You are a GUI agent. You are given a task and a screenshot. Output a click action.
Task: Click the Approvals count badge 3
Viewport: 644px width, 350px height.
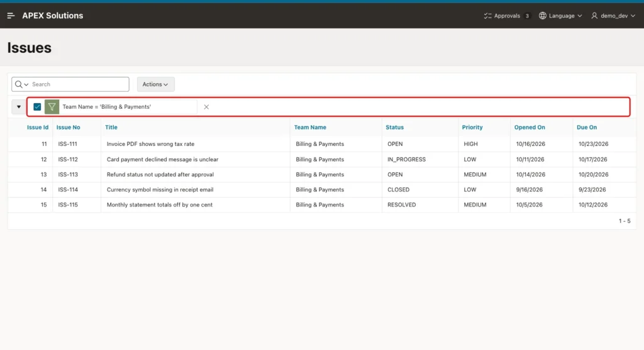pos(528,16)
